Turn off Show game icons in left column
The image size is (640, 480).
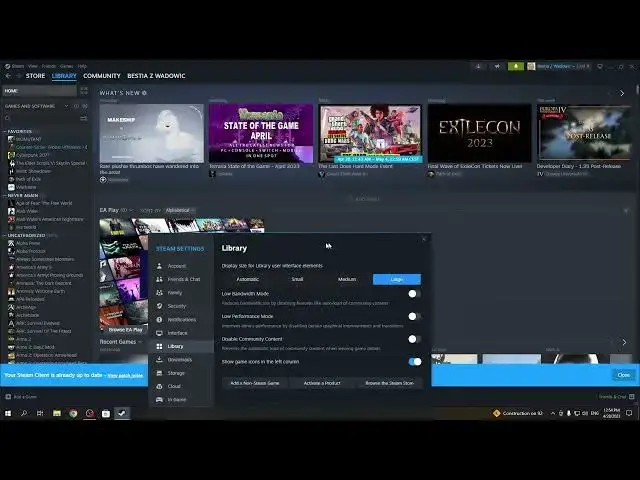pos(414,362)
